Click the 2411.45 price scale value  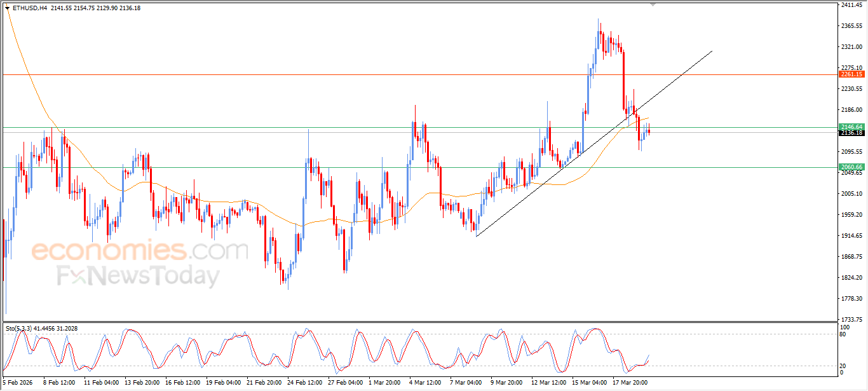851,5
